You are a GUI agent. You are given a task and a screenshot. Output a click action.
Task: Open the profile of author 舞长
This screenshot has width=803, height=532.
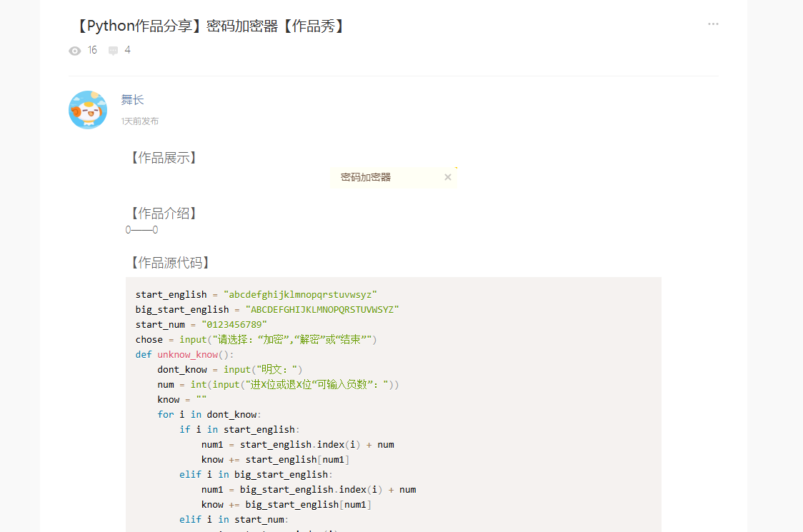click(x=133, y=100)
